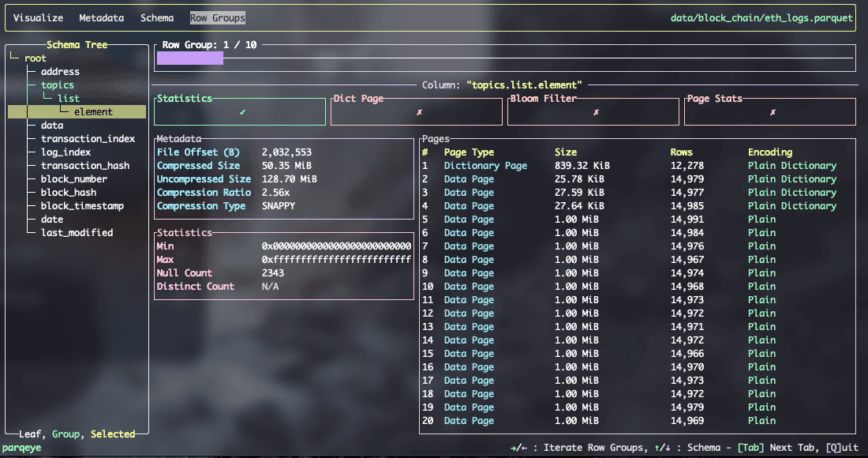Click the purple row group progress bar
The height and width of the screenshot is (458, 868).
coord(190,58)
